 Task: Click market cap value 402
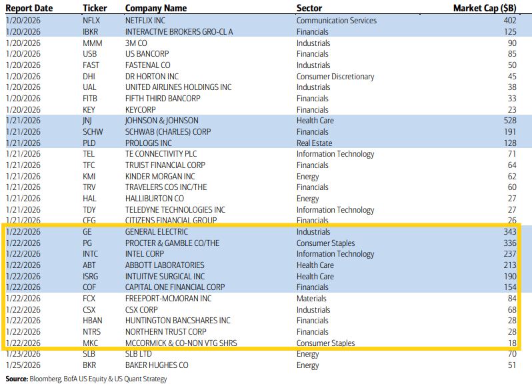pyautogui.click(x=509, y=21)
